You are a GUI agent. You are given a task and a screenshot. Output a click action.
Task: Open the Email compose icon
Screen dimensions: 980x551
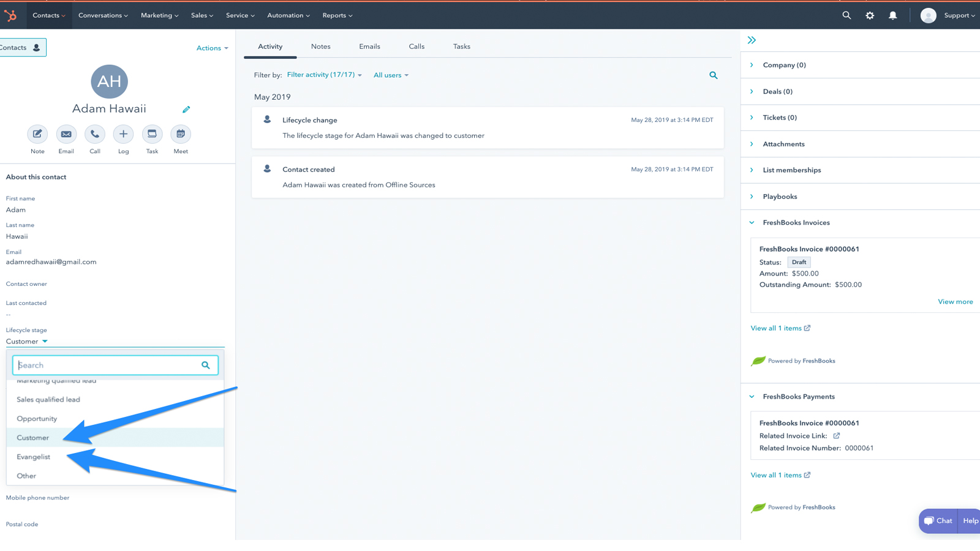[66, 133]
